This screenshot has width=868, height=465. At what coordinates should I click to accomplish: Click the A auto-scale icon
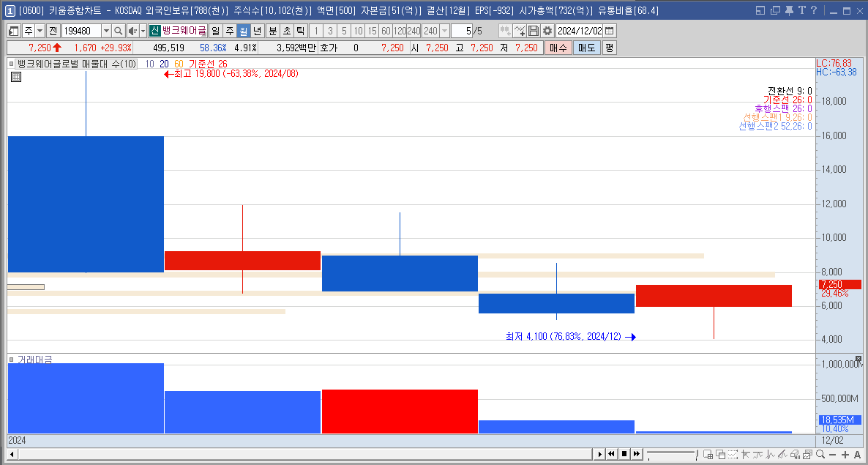[858, 455]
